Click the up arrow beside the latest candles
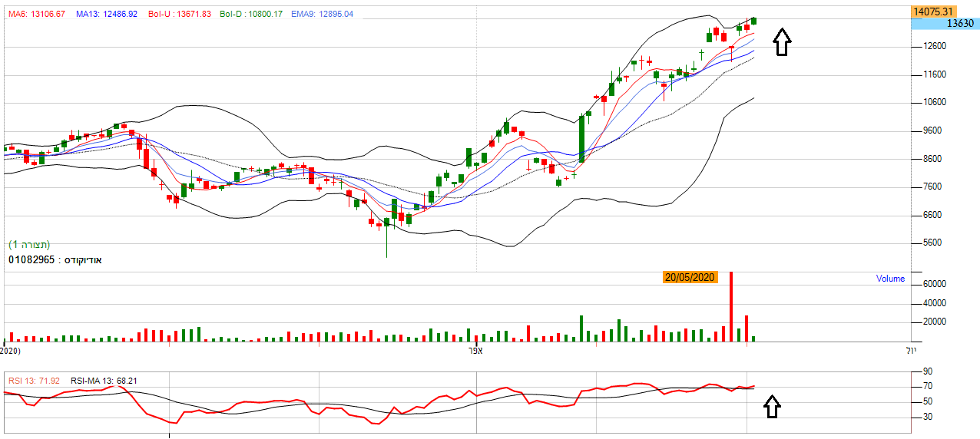 [781, 42]
